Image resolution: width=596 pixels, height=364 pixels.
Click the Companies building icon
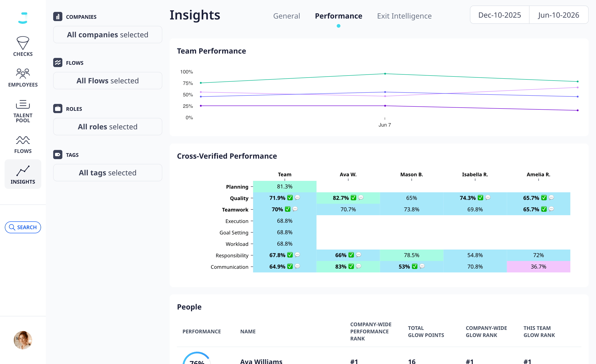58,17
